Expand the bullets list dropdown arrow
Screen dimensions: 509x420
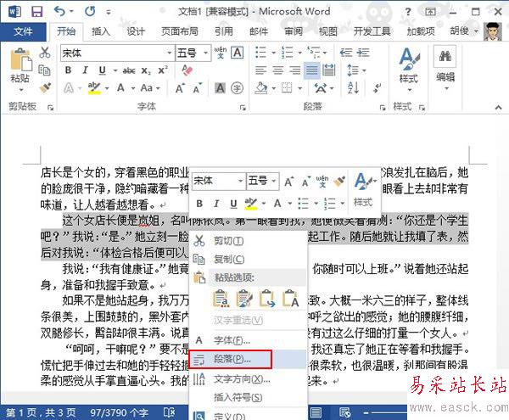coord(273,53)
